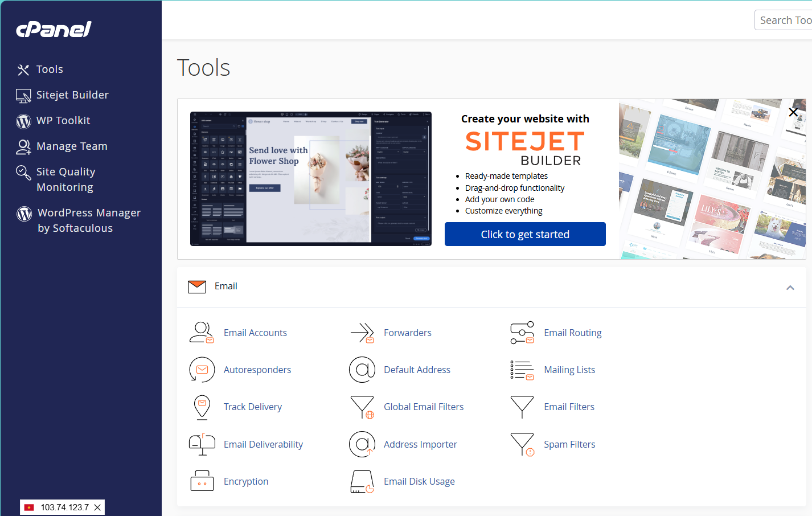Image resolution: width=812 pixels, height=516 pixels.
Task: Click the IP address 103.74.123.7 text
Action: [x=64, y=507]
